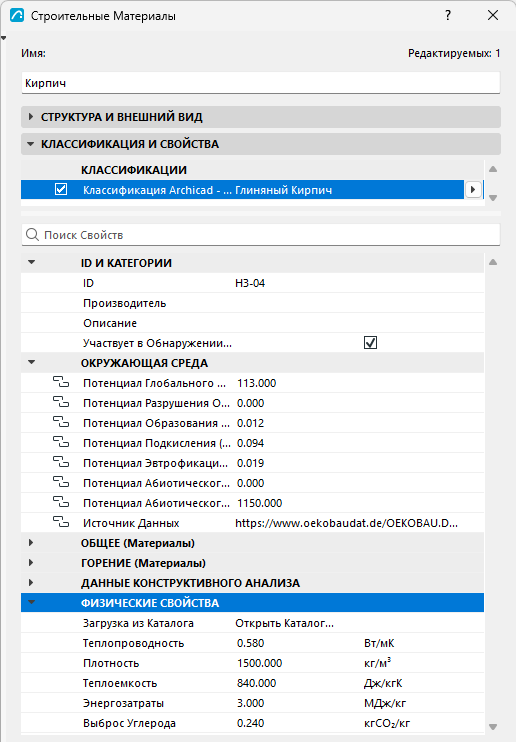516x742 pixels.
Task: Expand the ОБЩЕЕ (Материалы) group
Action: click(x=31, y=542)
